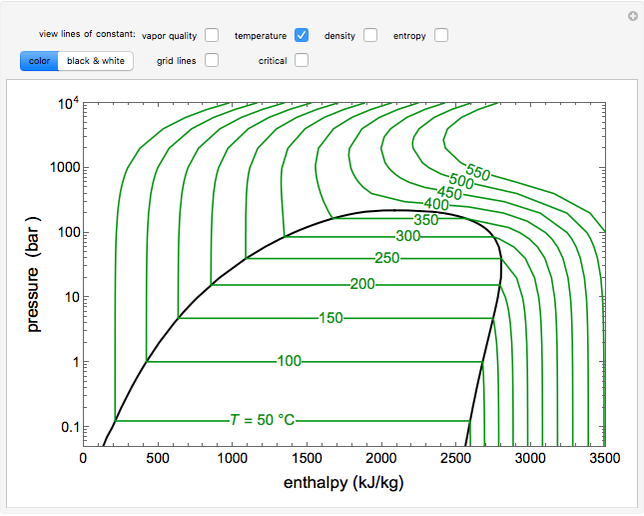Click the plus icon in top-right corner
Viewport: 644px width, 516px height.
coord(631,14)
